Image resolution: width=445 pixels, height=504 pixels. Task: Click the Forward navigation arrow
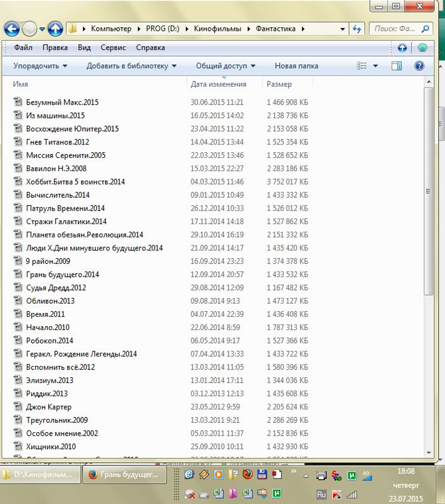pos(29,29)
